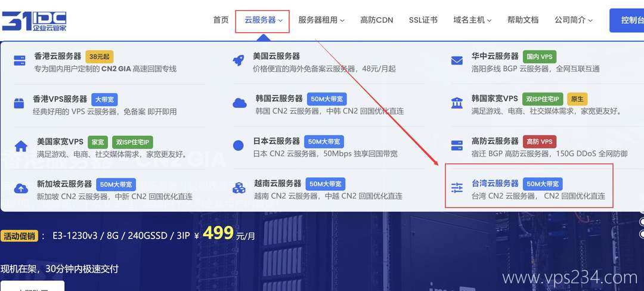Viewport: 644px width, 291px height.
Task: Click the 双ISP住宅IP badge on 韩国家宽VPS
Action: pyautogui.click(x=543, y=100)
